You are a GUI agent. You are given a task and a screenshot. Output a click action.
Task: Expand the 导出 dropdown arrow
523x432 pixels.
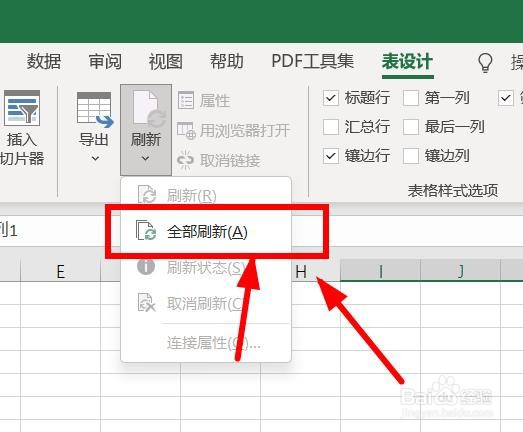(x=95, y=158)
